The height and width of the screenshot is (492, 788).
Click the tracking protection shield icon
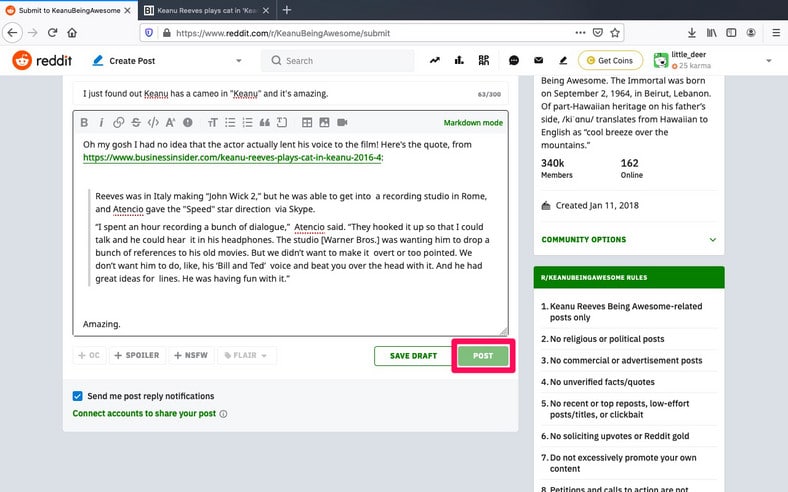(x=149, y=33)
